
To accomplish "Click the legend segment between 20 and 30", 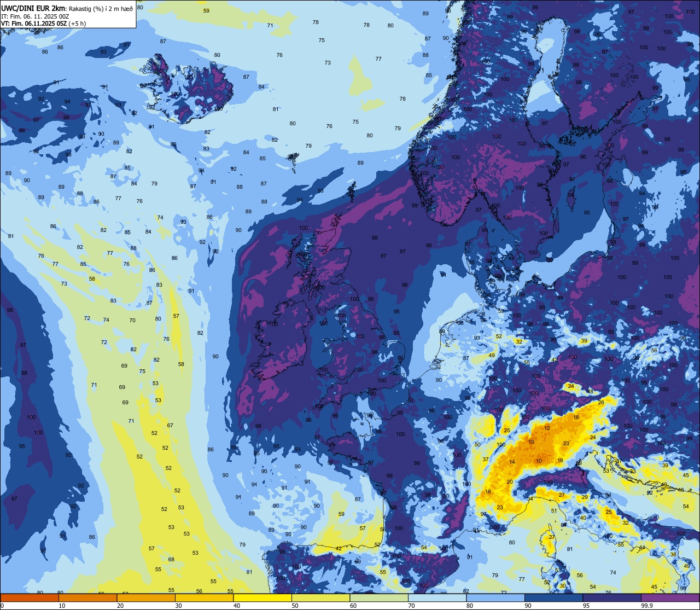I will 146,597.
